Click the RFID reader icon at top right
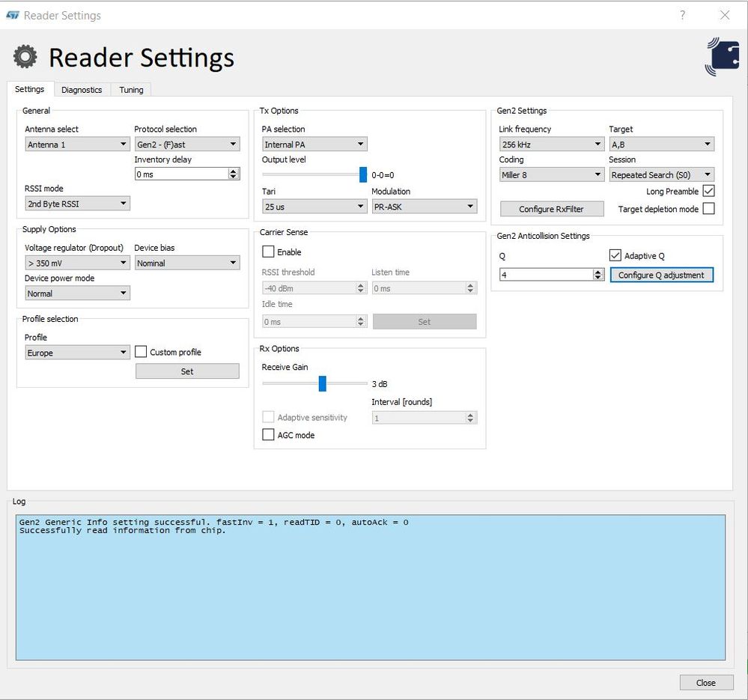 tap(722, 57)
